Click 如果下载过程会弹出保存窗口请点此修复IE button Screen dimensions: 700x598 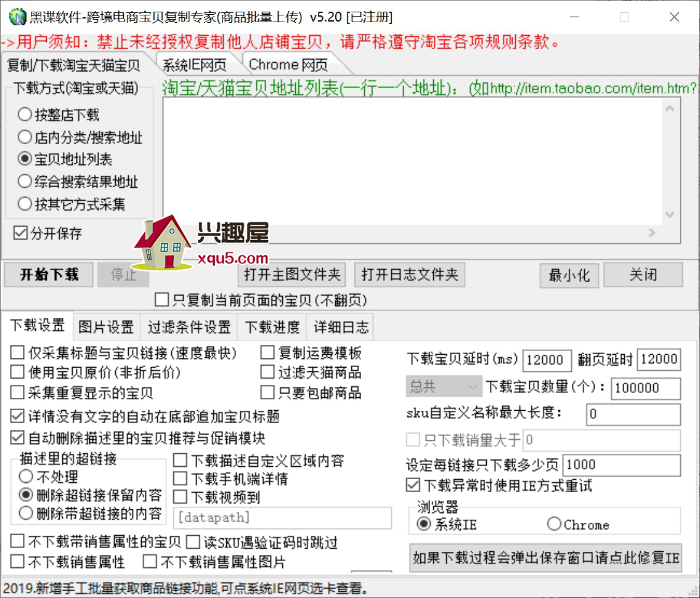pyautogui.click(x=545, y=558)
